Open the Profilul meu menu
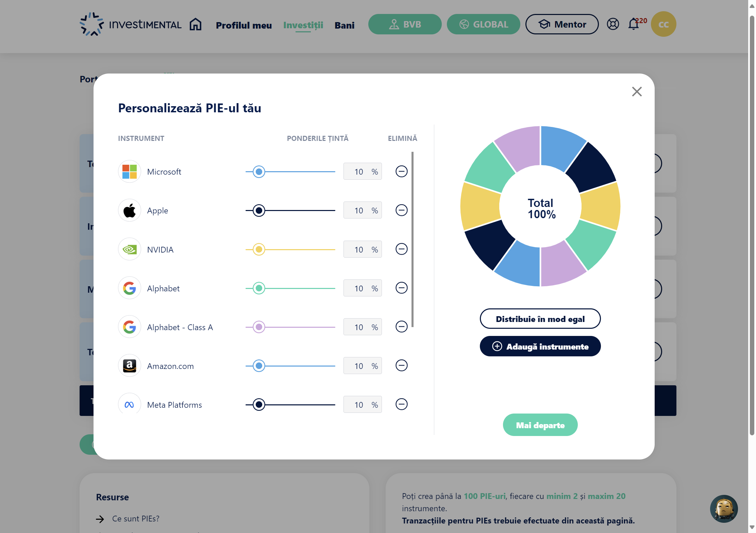Viewport: 756px width, 533px height. pos(244,25)
